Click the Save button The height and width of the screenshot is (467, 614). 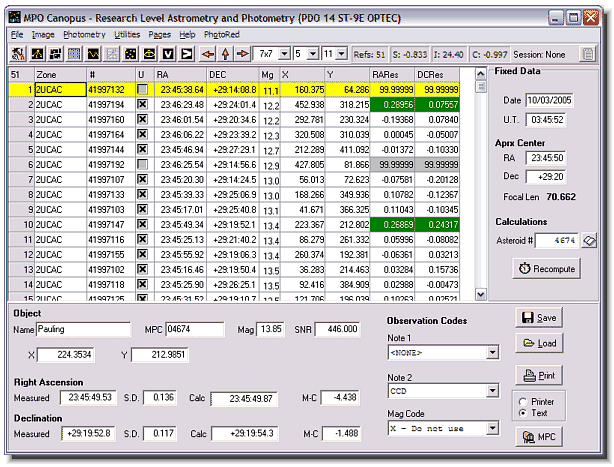pos(539,318)
